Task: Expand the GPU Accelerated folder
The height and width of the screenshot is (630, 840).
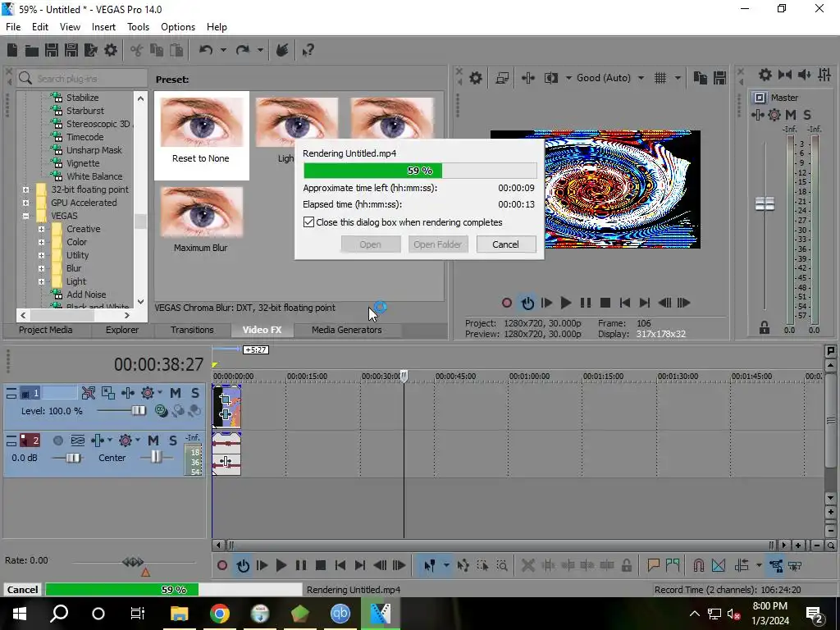Action: click(x=25, y=203)
